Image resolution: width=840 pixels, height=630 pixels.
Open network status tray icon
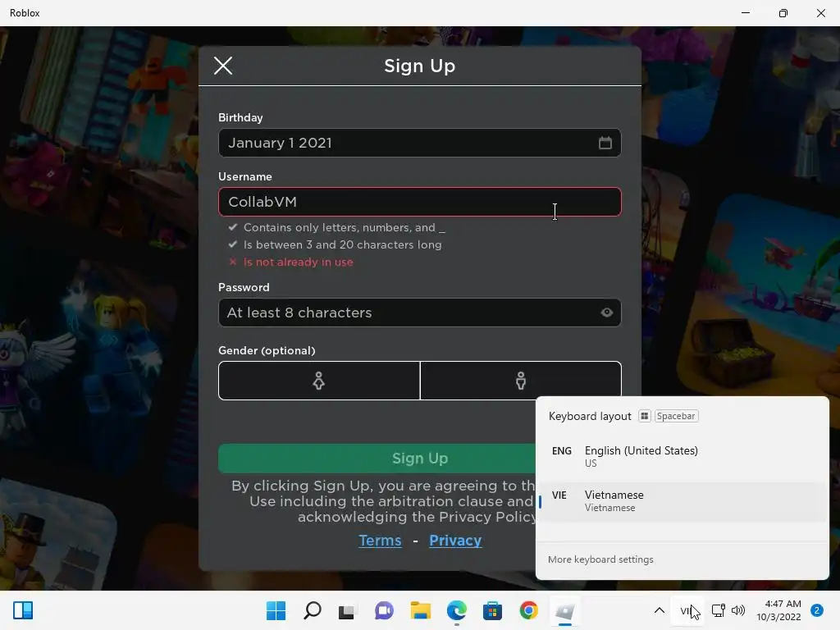click(718, 610)
